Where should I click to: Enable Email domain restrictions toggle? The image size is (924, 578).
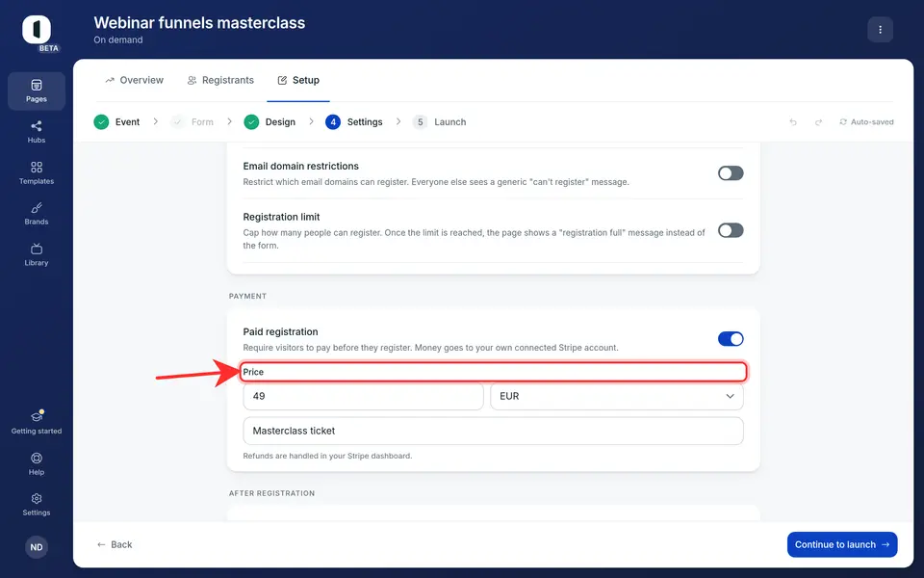[x=731, y=173]
